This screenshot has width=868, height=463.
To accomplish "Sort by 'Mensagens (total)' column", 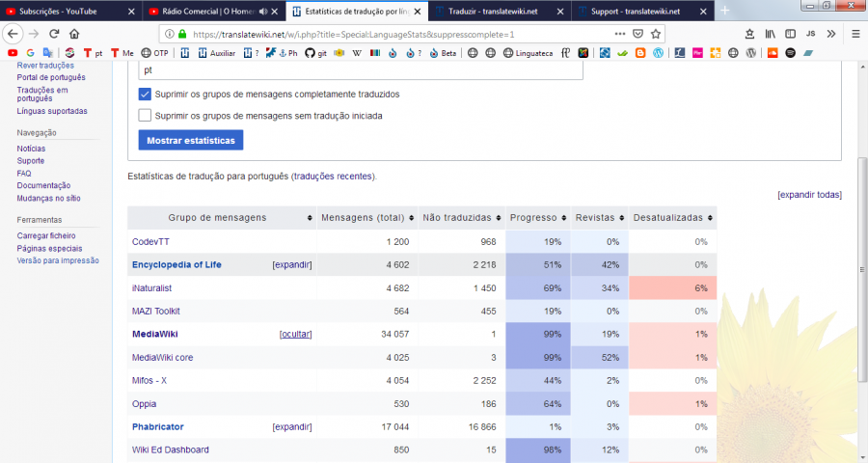I will tap(367, 218).
